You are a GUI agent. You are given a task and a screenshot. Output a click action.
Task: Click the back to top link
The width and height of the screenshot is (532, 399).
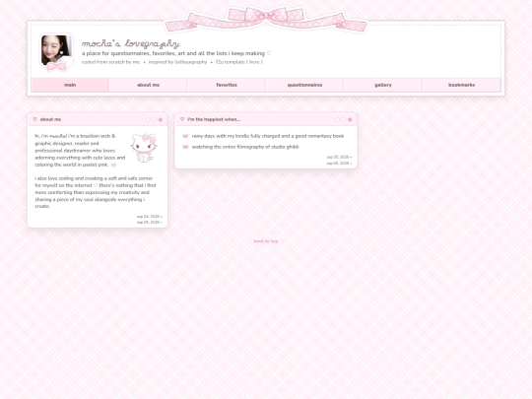click(x=266, y=241)
